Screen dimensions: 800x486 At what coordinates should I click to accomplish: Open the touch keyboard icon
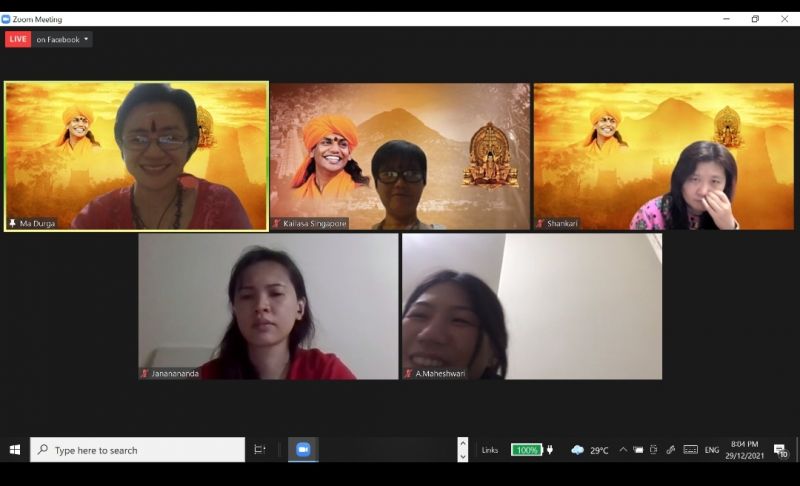[690, 450]
